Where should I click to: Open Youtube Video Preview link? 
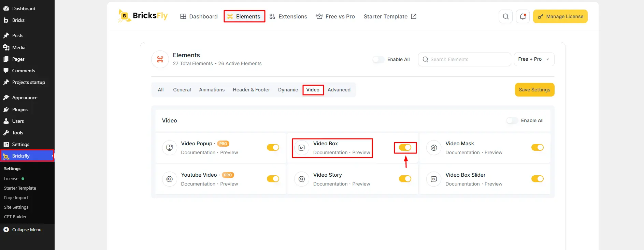(x=229, y=184)
